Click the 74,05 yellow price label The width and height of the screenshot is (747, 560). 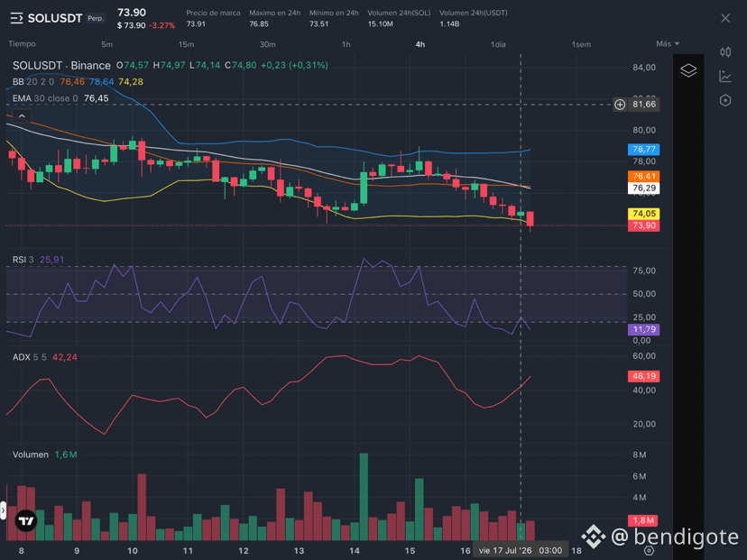[643, 214]
